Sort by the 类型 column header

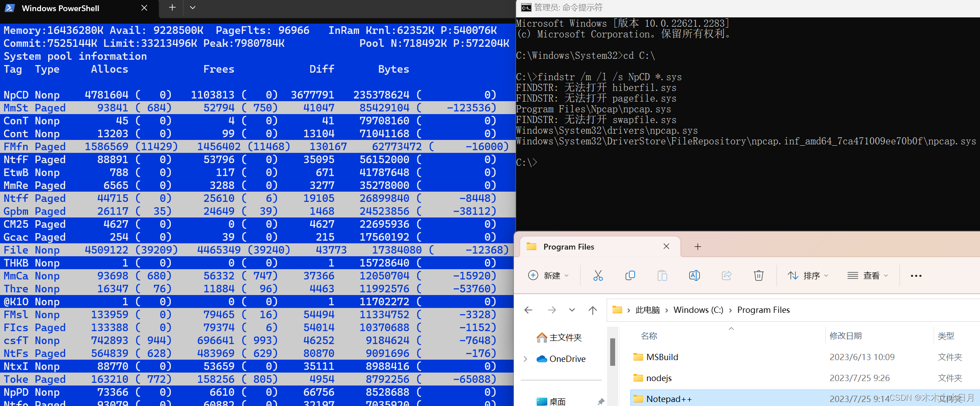coord(946,336)
